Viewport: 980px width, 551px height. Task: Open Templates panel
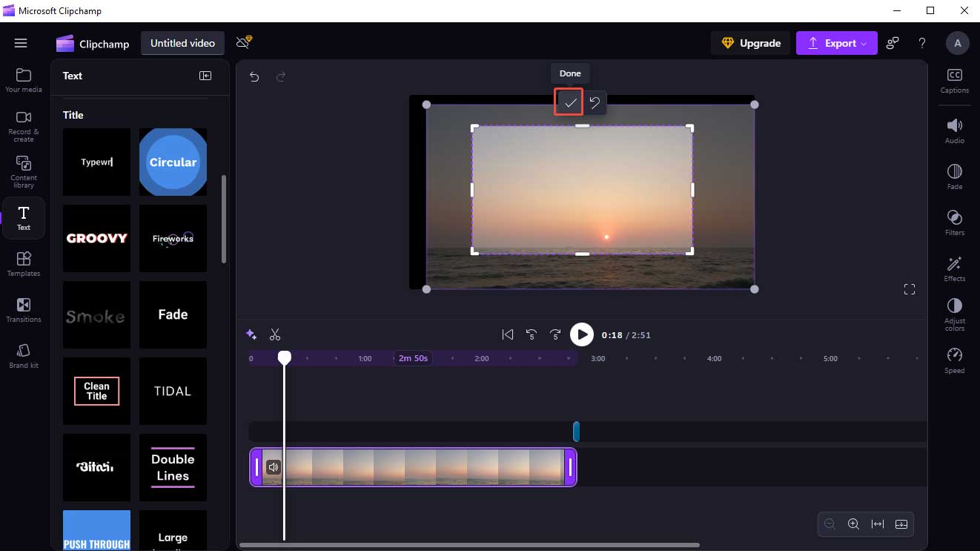[x=24, y=264]
